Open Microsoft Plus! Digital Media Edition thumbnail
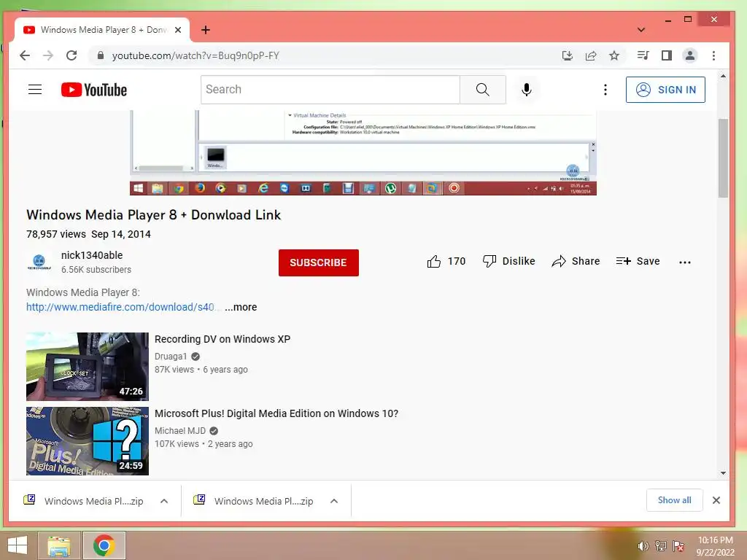Viewport: 747px width, 560px height. point(88,441)
